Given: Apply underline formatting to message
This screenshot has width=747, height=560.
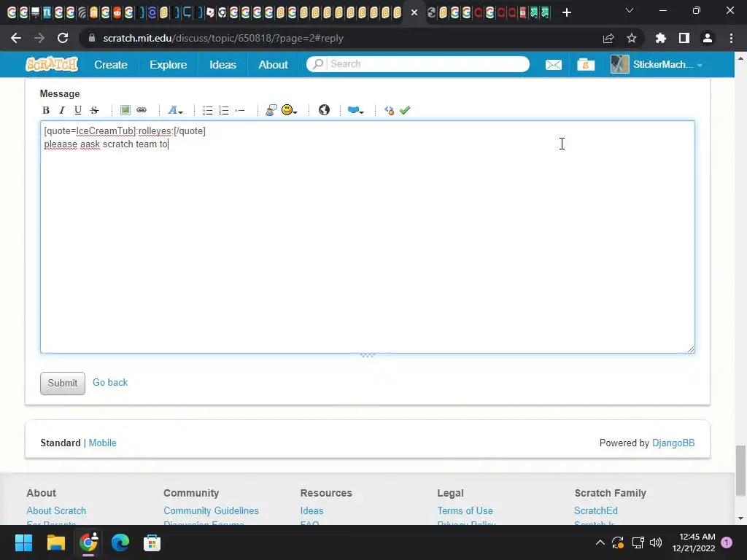Looking at the screenshot, I should coord(78,110).
